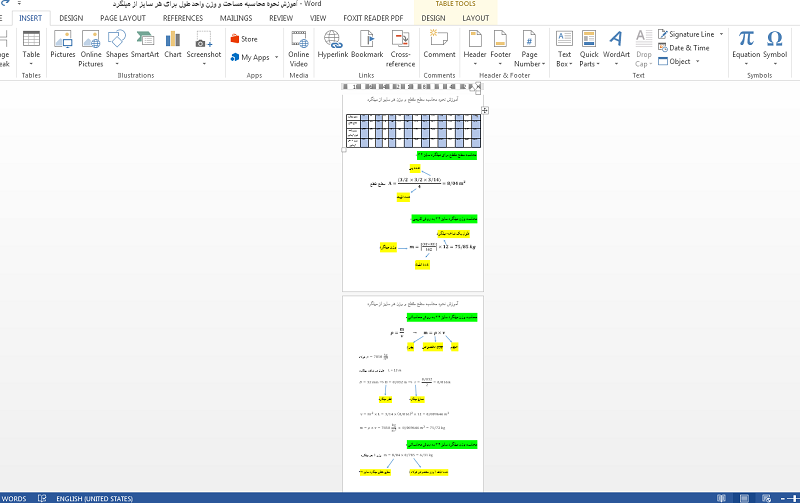Insert a Chart
This screenshot has height=503, width=800.
point(173,44)
